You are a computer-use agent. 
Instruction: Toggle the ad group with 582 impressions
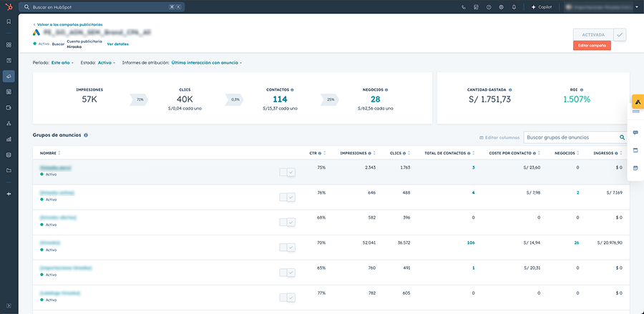click(x=288, y=222)
